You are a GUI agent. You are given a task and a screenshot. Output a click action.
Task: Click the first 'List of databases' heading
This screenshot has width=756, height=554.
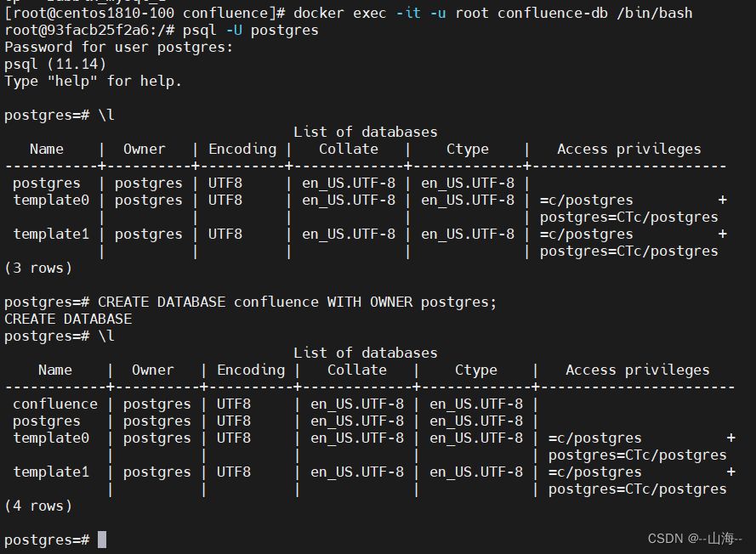pyautogui.click(x=366, y=132)
